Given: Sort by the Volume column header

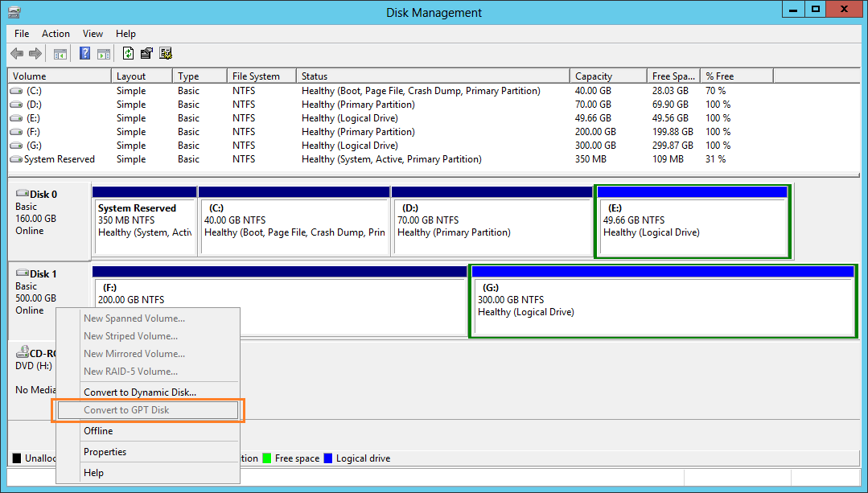Looking at the screenshot, I should pyautogui.click(x=60, y=76).
